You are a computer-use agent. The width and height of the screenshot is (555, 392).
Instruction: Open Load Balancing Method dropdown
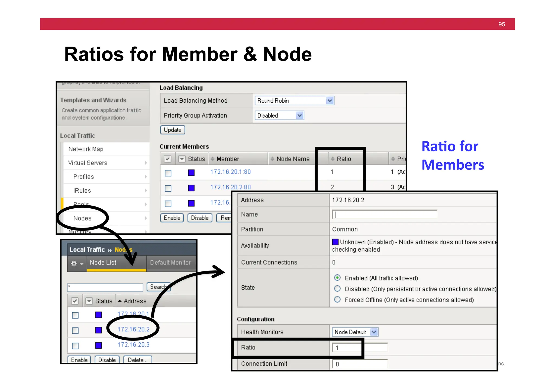[294, 101]
